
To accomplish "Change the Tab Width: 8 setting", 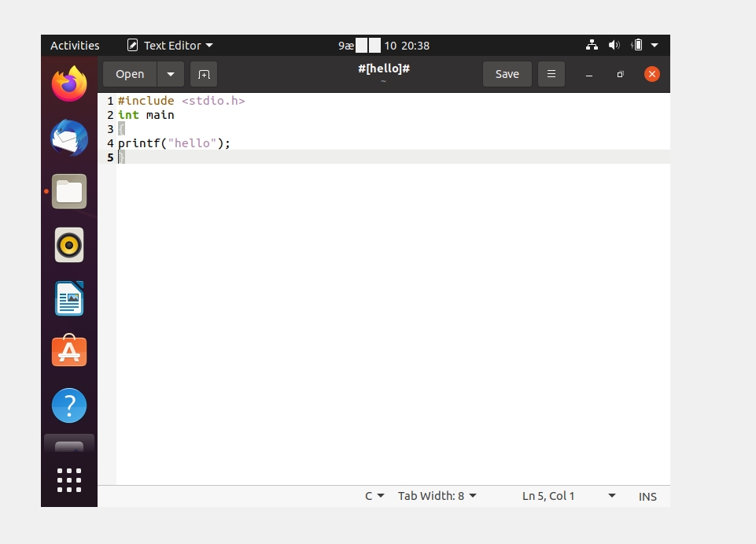I will pos(437,496).
